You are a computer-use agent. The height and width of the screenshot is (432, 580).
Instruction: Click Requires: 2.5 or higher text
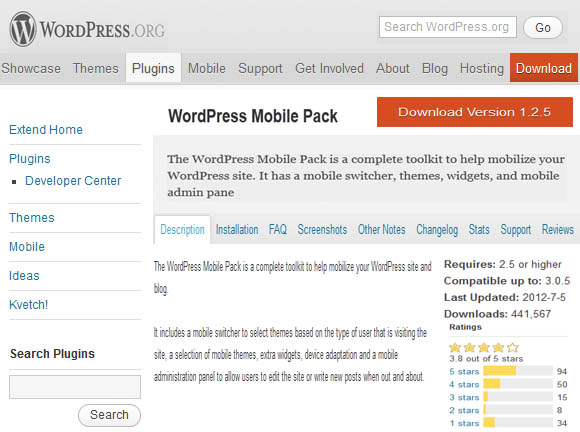[x=503, y=264]
